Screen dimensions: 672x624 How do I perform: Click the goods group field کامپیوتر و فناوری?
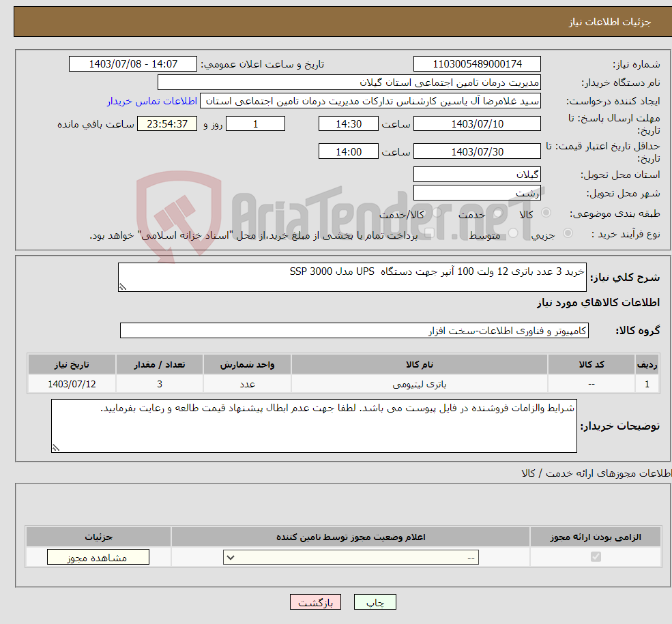pos(355,331)
